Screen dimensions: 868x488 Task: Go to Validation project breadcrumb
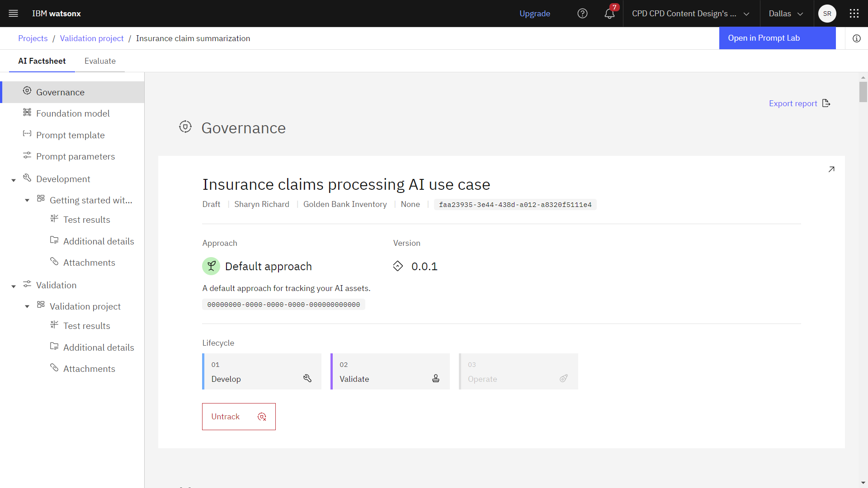[92, 38]
